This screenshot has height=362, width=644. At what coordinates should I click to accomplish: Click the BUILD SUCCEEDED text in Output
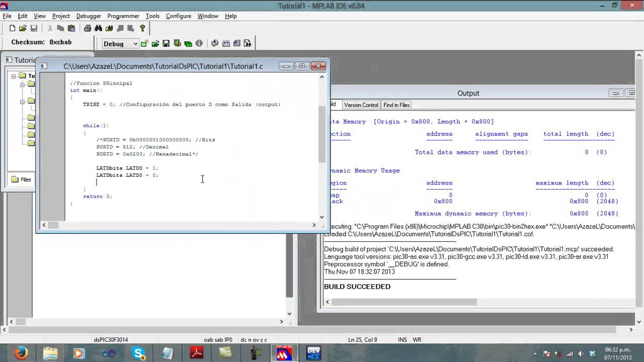coord(357,287)
